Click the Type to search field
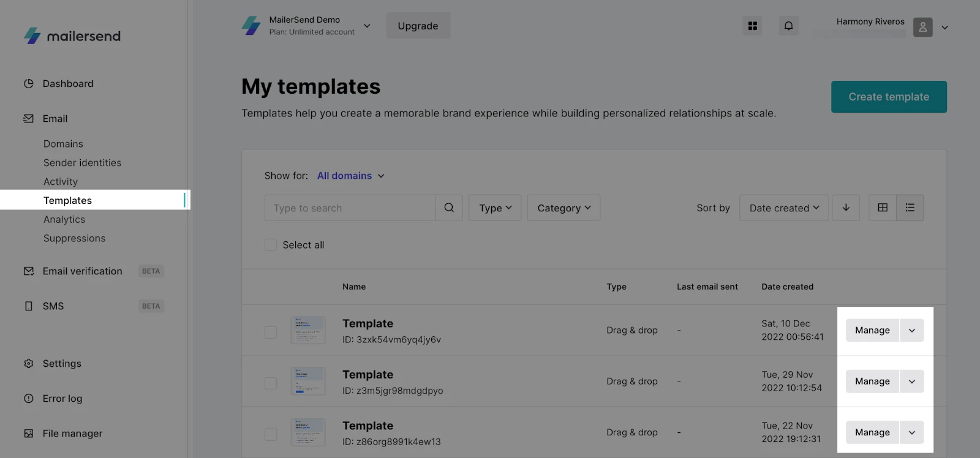This screenshot has height=458, width=980. click(350, 208)
